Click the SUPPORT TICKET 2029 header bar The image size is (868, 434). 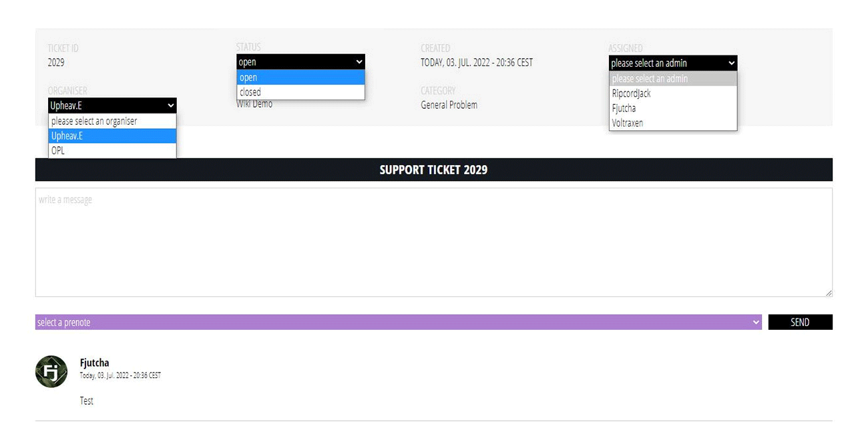coord(433,170)
